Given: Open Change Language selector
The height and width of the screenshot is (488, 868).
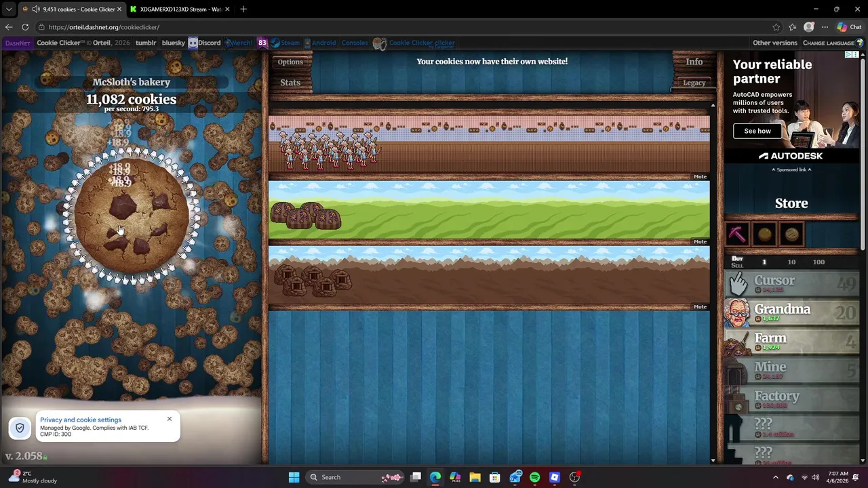Looking at the screenshot, I should [833, 43].
